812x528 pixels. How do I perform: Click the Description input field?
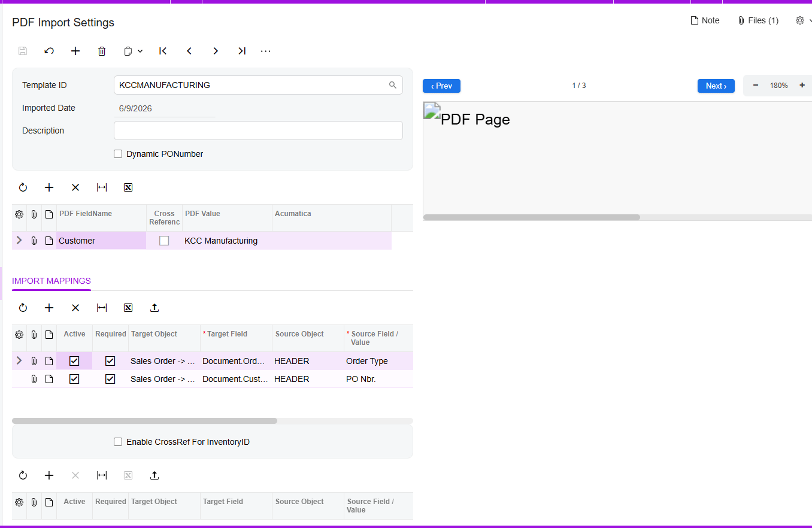click(258, 131)
